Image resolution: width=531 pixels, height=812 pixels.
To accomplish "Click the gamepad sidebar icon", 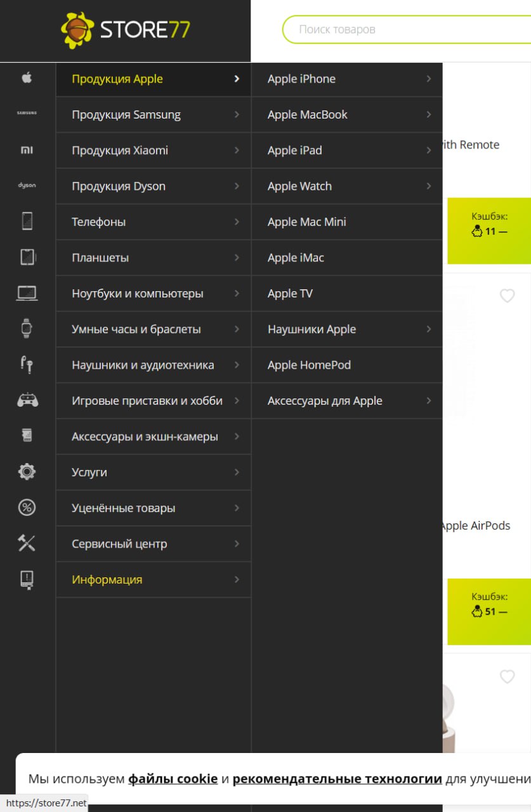I will [27, 400].
